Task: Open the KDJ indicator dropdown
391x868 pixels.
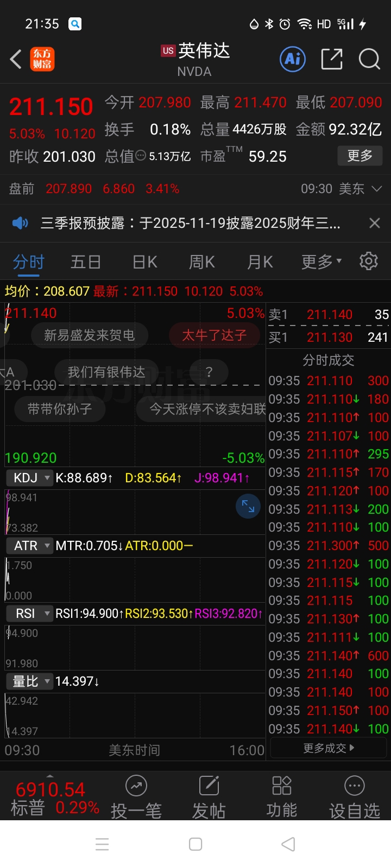Action: point(29,478)
